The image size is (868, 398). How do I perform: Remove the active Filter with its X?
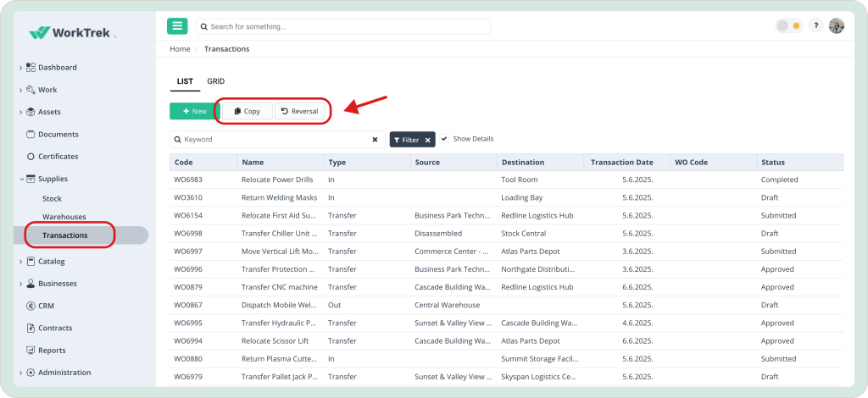click(428, 140)
